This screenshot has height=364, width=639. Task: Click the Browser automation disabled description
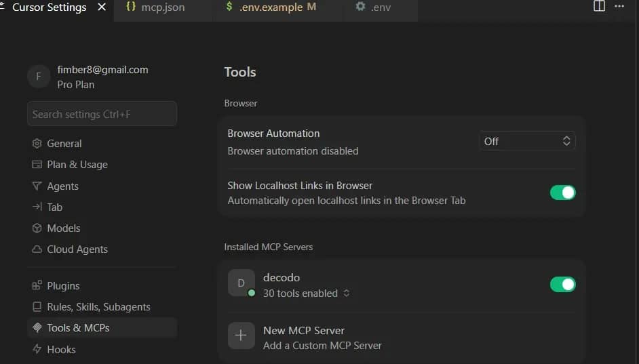[293, 151]
